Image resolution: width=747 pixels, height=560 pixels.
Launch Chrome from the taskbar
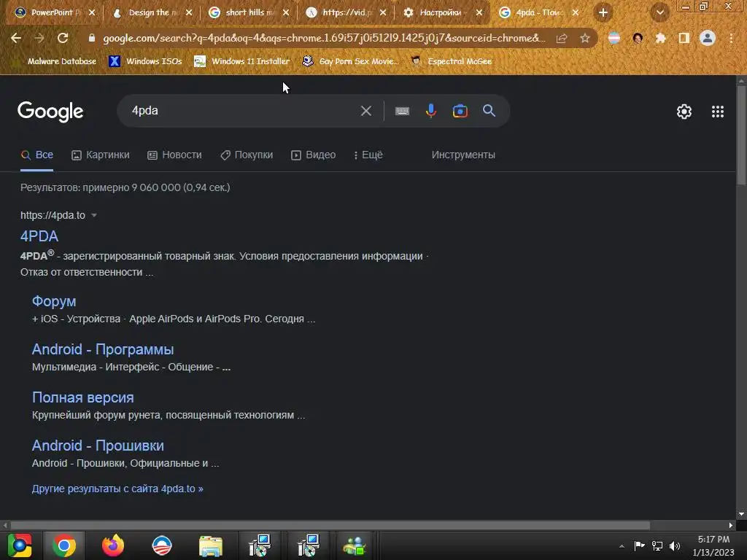[64, 545]
